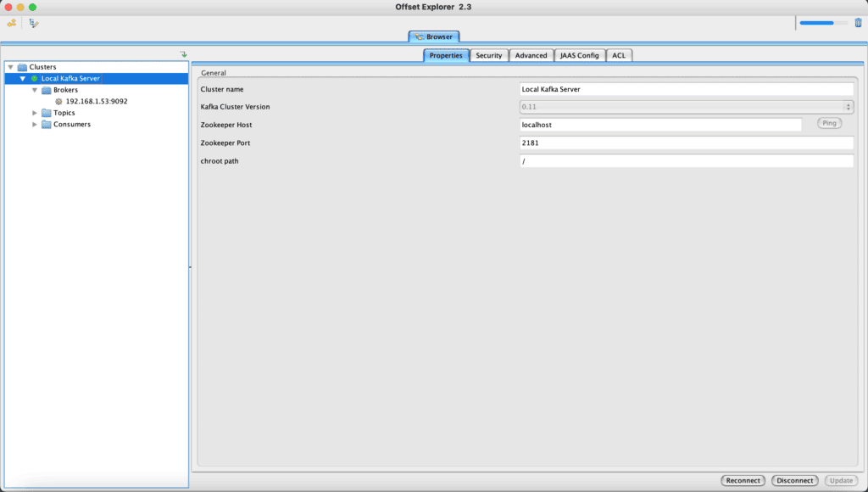
Task: Click the Zookeeper Host field
Action: tap(660, 125)
